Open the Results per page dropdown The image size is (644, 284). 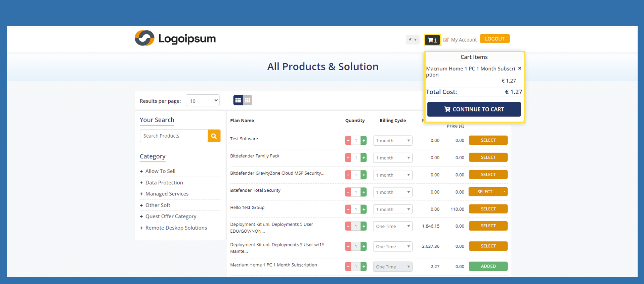(x=203, y=101)
